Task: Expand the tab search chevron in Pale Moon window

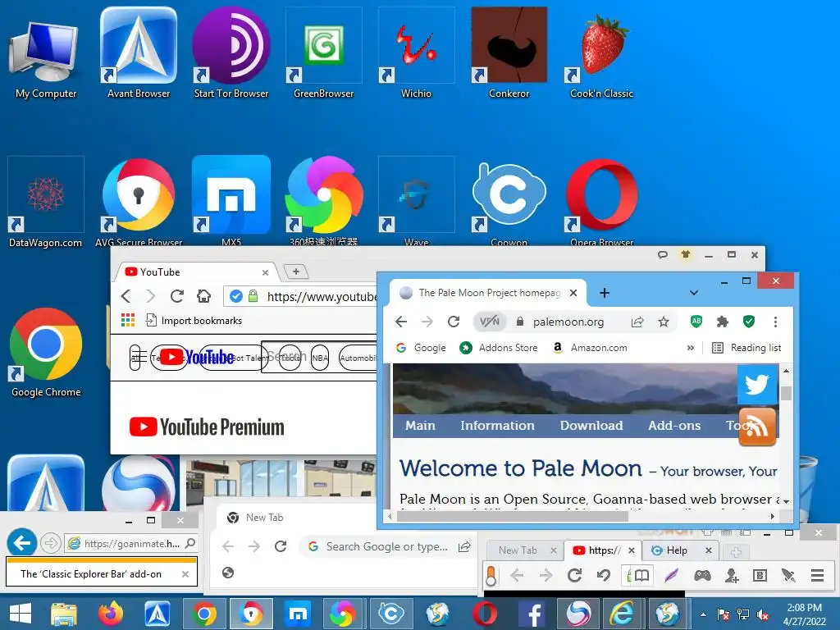Action: (x=694, y=293)
